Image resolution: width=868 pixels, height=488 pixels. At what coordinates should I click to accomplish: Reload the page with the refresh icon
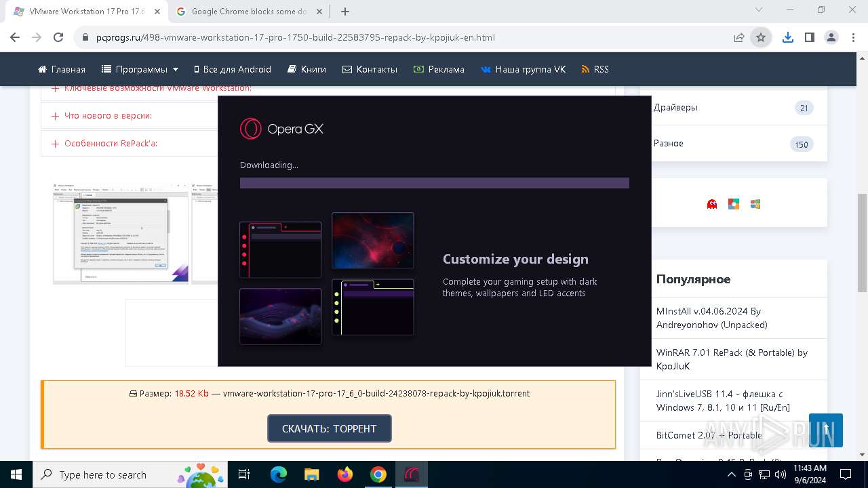point(58,37)
